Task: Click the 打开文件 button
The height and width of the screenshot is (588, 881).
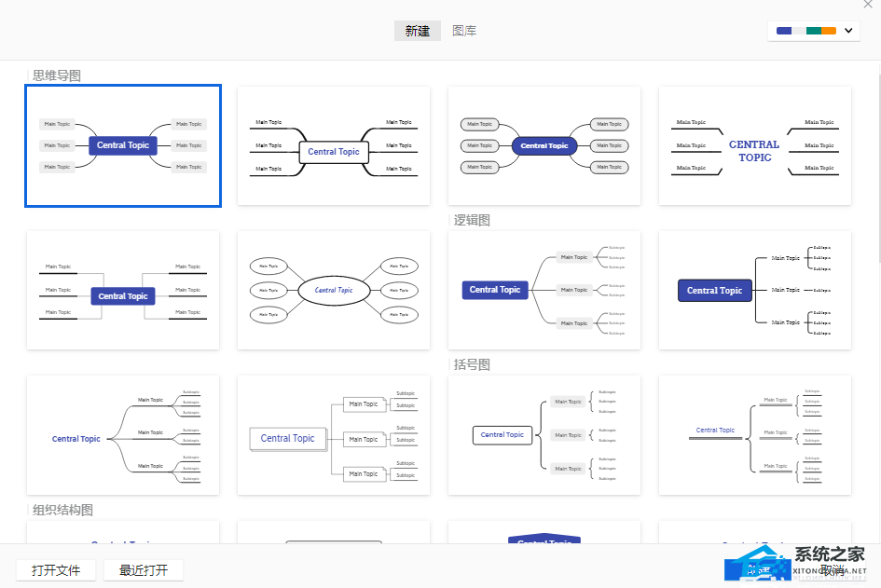Action: coord(56,570)
